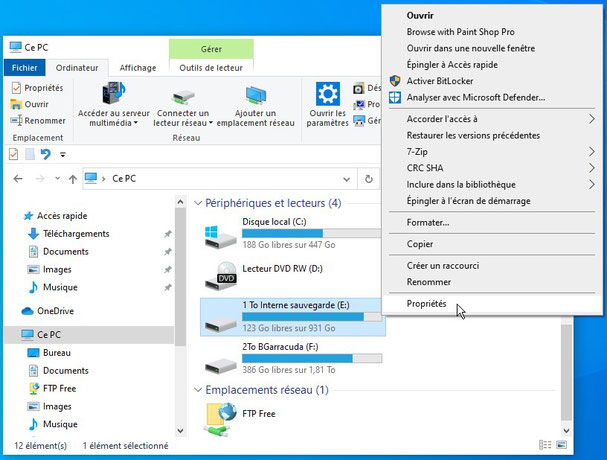The width and height of the screenshot is (607, 460).
Task: Select FTP Free in navigation pane
Action: [59, 388]
